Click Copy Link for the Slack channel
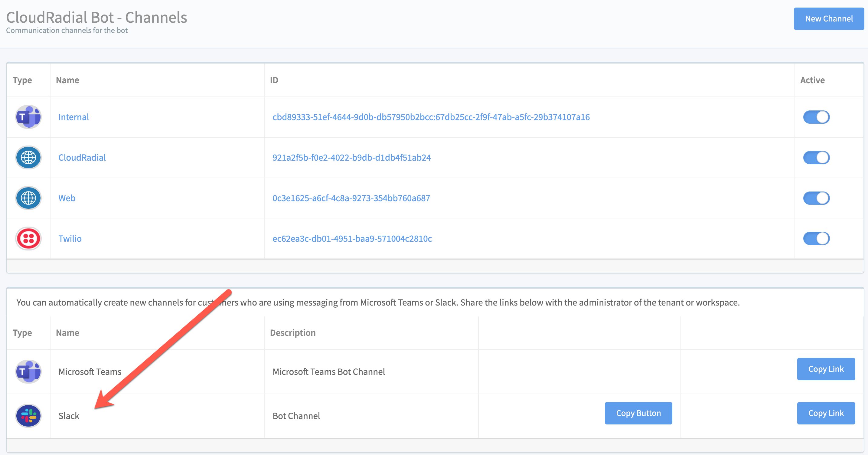 [x=826, y=413]
